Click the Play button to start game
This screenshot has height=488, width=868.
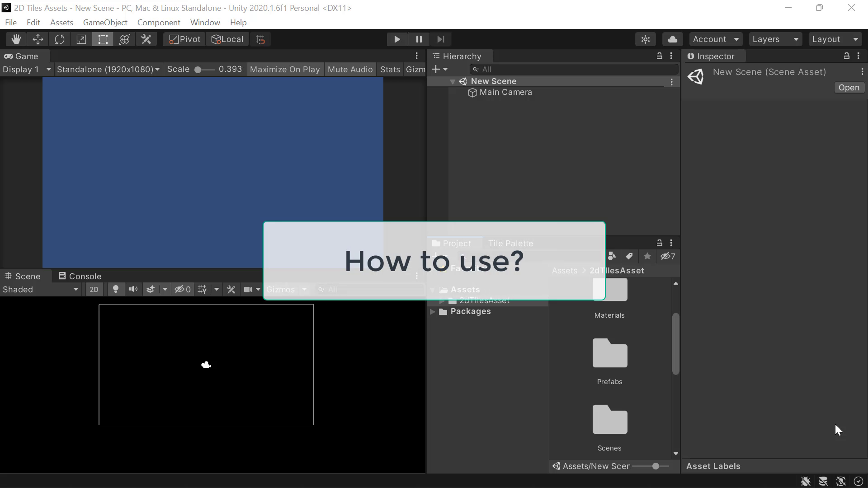click(x=398, y=39)
